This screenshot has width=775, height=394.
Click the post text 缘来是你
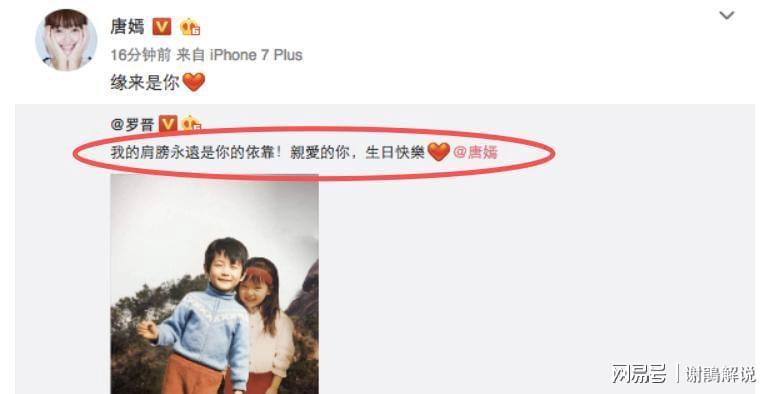145,82
